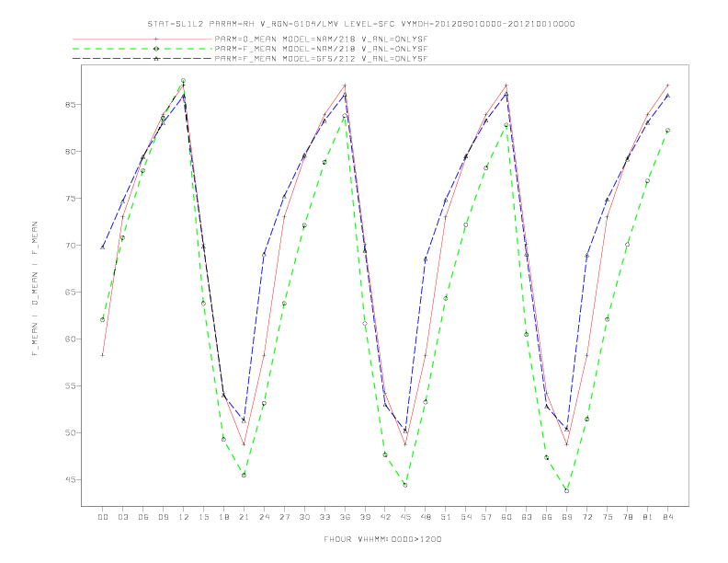Image resolution: width=728 pixels, height=563 pixels.
Task: Click the vertical y-axis label F_MEAN | O_MEAN | F_MEAN
Action: tap(35, 289)
